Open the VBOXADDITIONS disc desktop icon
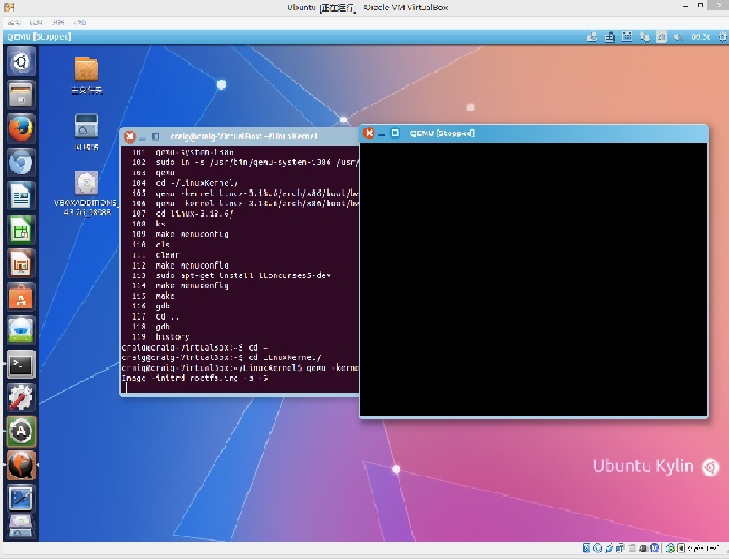This screenshot has height=560, width=729. pyautogui.click(x=86, y=193)
